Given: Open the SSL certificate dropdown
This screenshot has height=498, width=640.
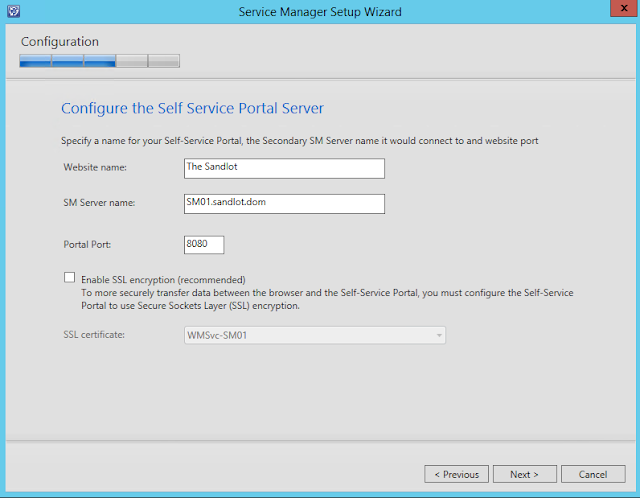Looking at the screenshot, I should [x=314, y=335].
